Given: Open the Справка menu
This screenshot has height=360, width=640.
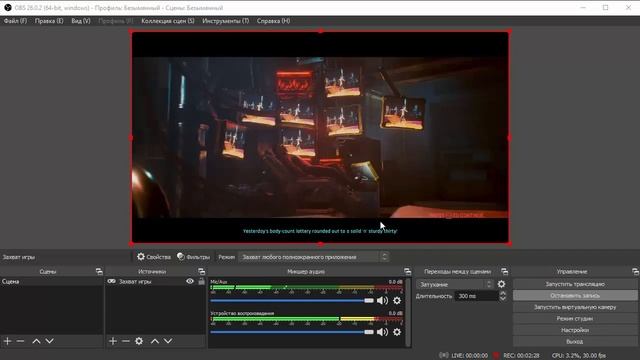Looking at the screenshot, I should 273,21.
